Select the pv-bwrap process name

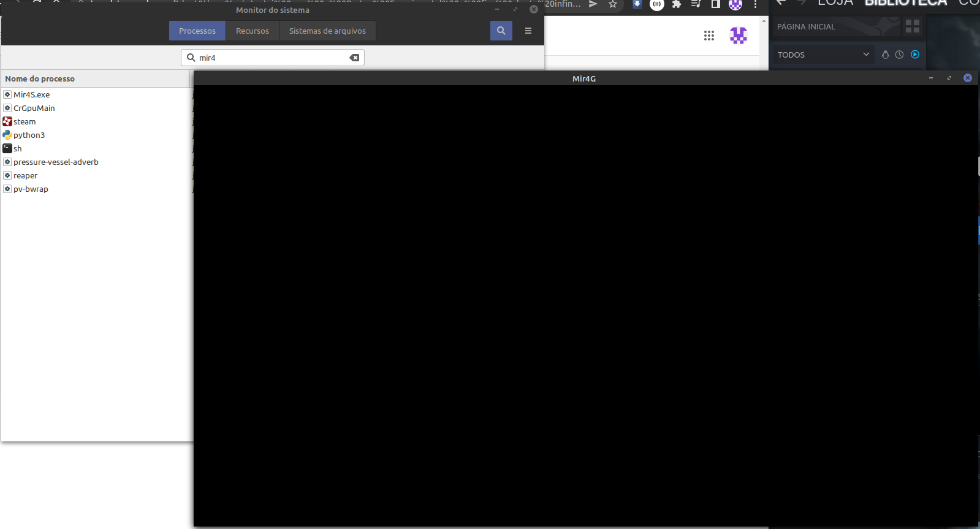click(x=31, y=189)
